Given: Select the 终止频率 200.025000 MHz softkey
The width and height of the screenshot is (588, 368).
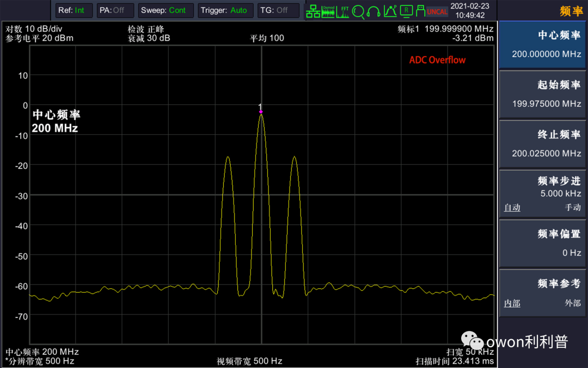Looking at the screenshot, I should point(542,144).
